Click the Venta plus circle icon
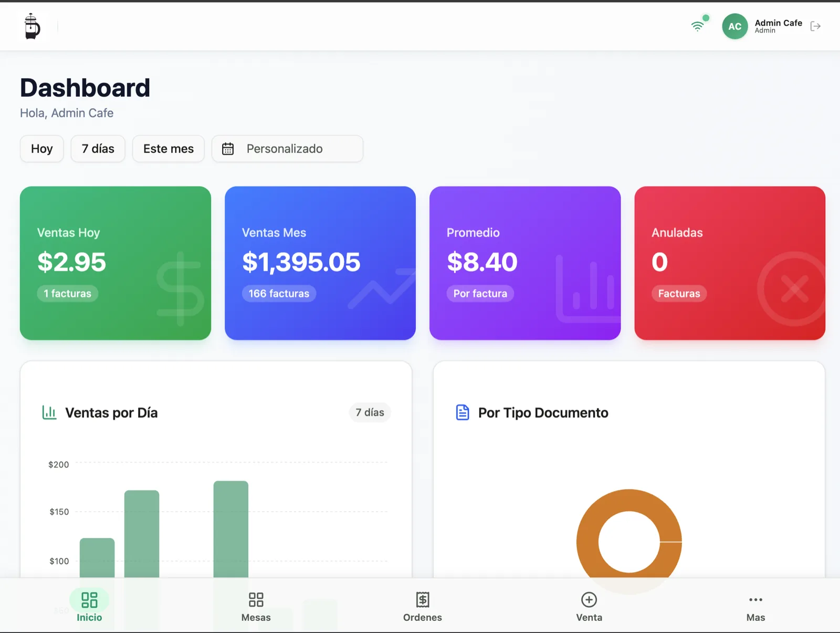The image size is (840, 633). [589, 599]
